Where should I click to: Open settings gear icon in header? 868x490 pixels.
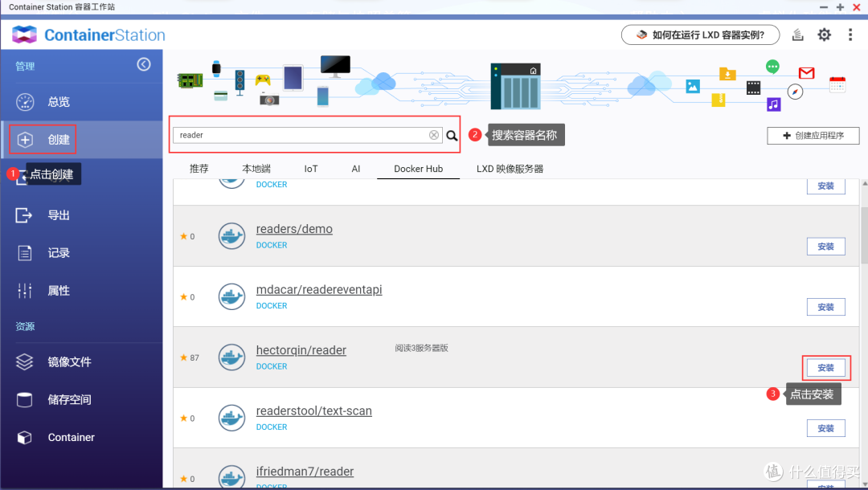click(x=825, y=35)
